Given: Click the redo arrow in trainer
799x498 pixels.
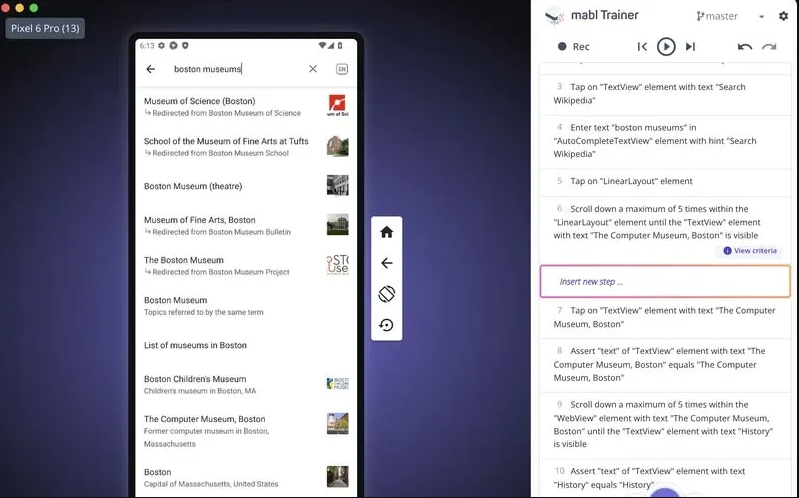Looking at the screenshot, I should [769, 46].
